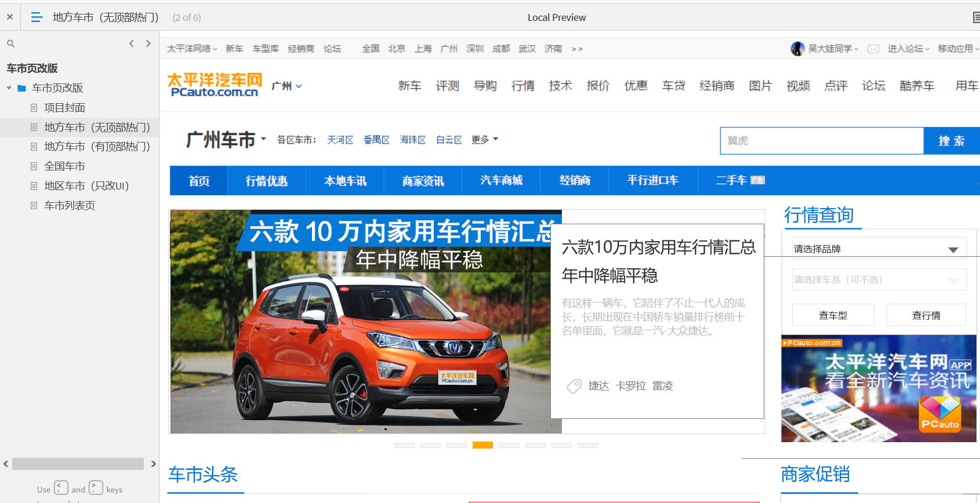Viewport: 980px width, 503px height.
Task: Open the mail envelope icon
Action: 873,49
